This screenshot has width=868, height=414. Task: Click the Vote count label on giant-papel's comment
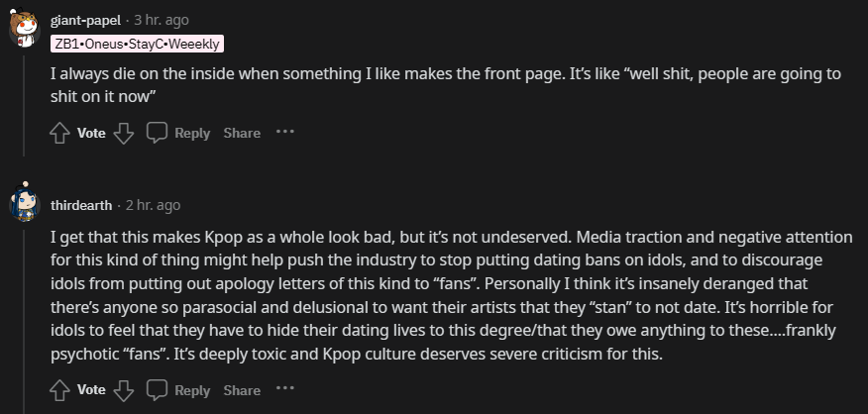pyautogui.click(x=91, y=133)
